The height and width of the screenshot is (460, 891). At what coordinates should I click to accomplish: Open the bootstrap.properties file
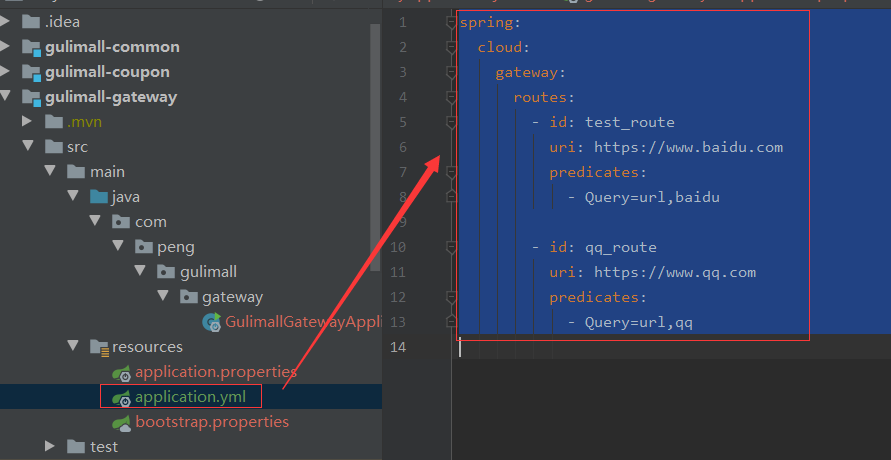(x=212, y=422)
